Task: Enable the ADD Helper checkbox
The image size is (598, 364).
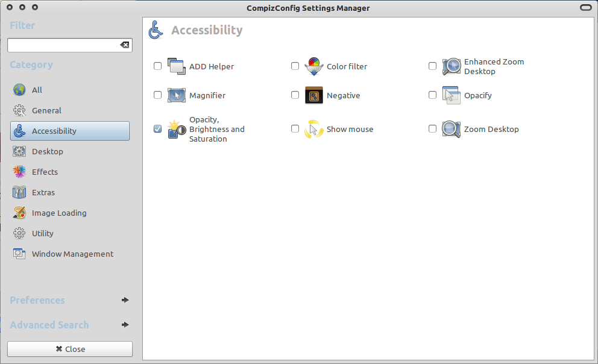Action: 158,66
